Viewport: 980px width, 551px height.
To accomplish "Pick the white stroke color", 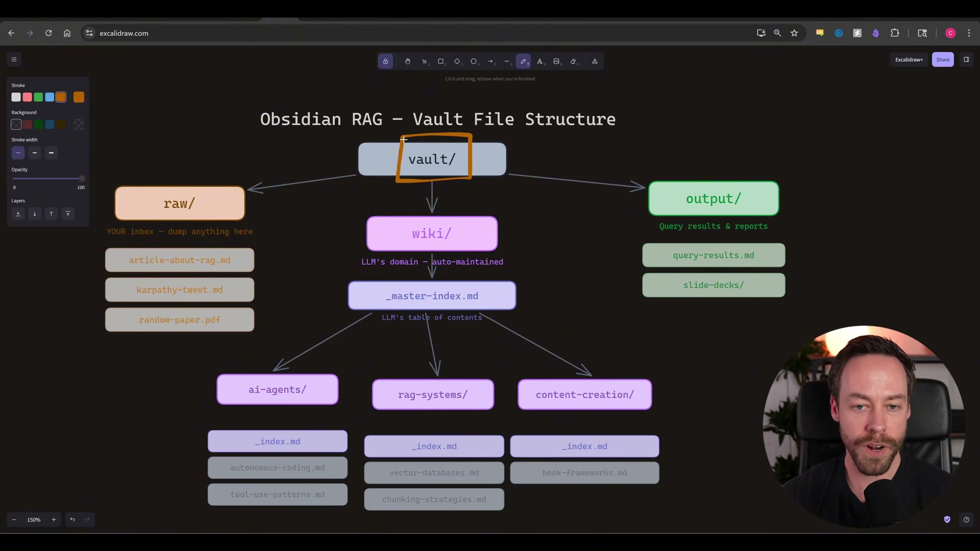I will pos(16,97).
